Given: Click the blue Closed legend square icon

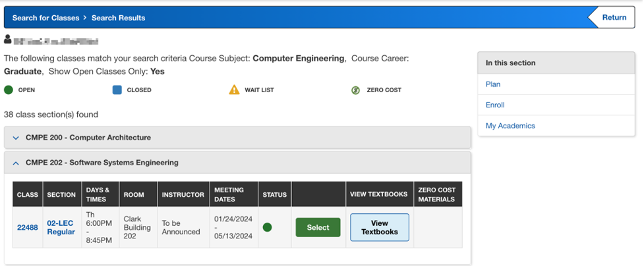Looking at the screenshot, I should (x=117, y=90).
